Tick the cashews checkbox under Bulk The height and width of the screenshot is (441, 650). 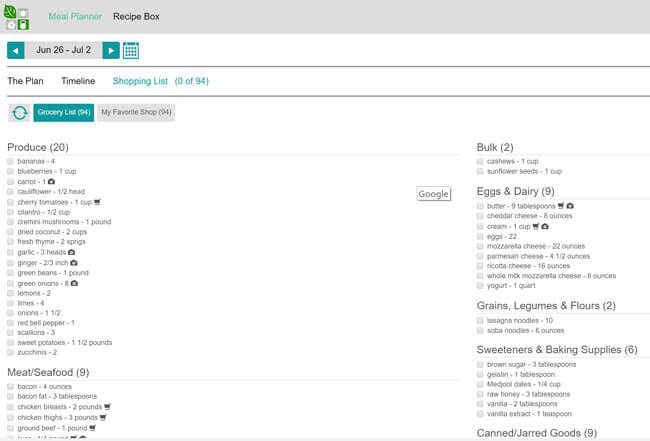(x=481, y=161)
